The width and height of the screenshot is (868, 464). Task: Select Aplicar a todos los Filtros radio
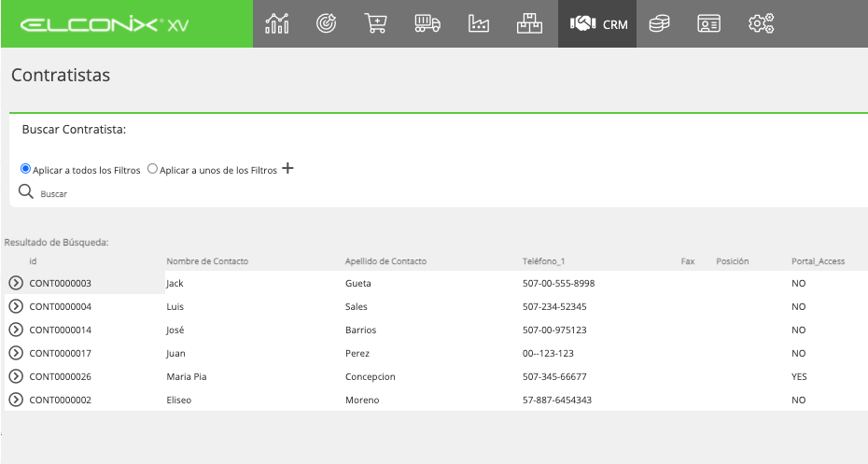(25, 168)
